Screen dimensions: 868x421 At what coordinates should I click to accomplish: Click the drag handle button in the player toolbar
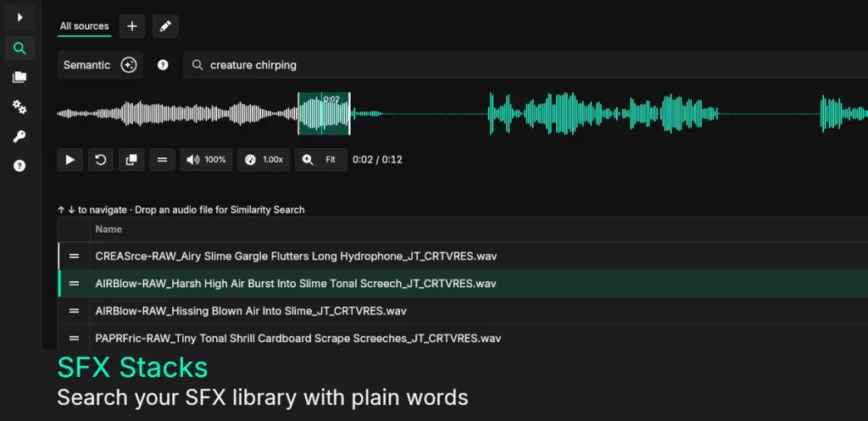coord(162,160)
